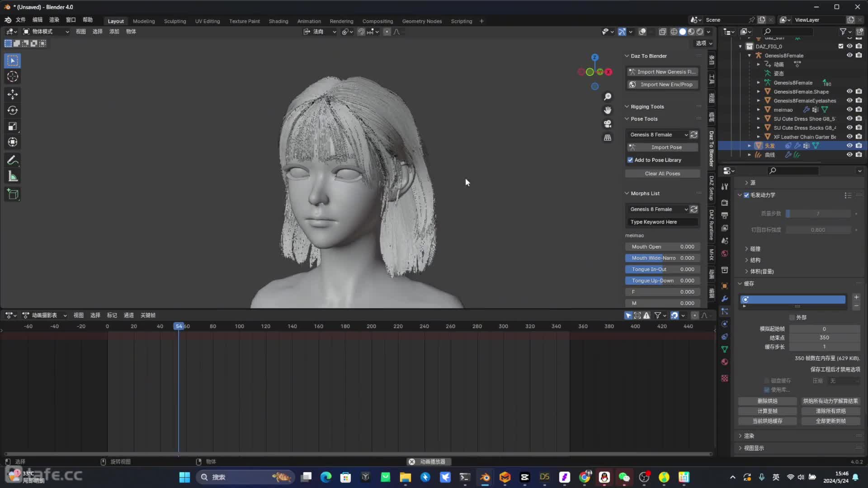Click the 删除烘焙 button
Viewport: 868px width, 488px height.
click(x=767, y=401)
